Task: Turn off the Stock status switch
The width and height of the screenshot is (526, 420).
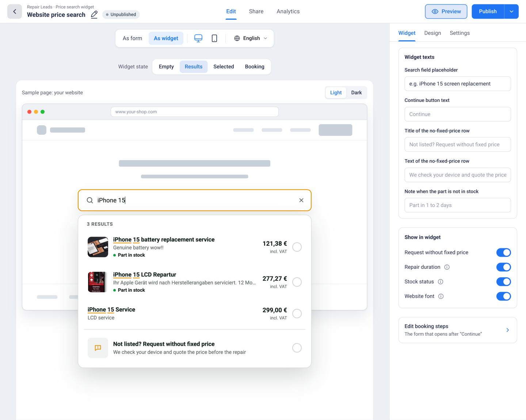Action: [x=503, y=282]
